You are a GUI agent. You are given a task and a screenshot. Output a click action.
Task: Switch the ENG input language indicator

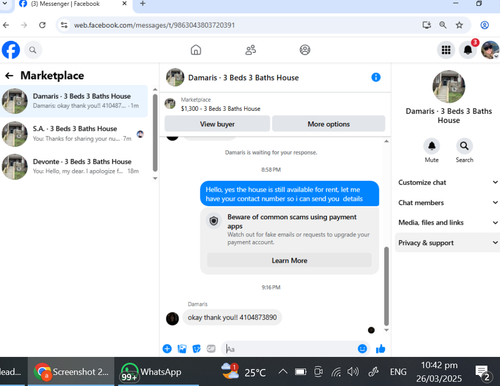coord(398,371)
